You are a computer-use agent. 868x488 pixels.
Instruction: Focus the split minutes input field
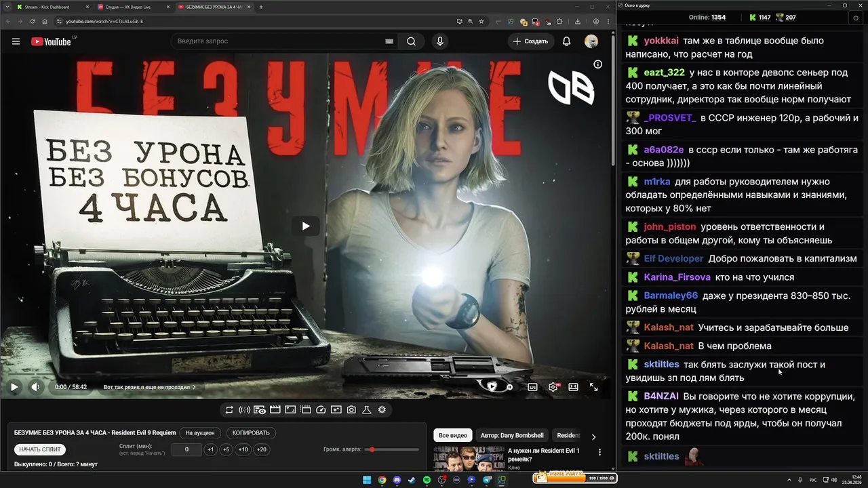(x=186, y=449)
